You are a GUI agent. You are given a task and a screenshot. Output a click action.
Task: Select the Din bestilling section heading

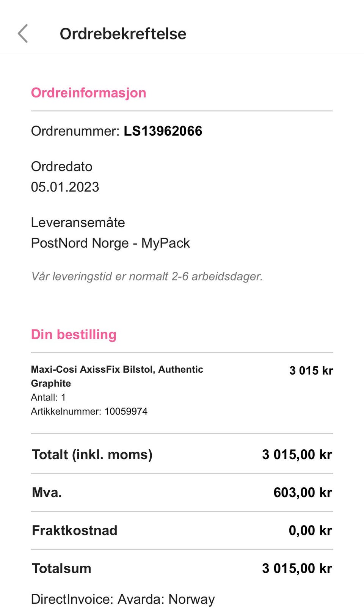tap(74, 334)
